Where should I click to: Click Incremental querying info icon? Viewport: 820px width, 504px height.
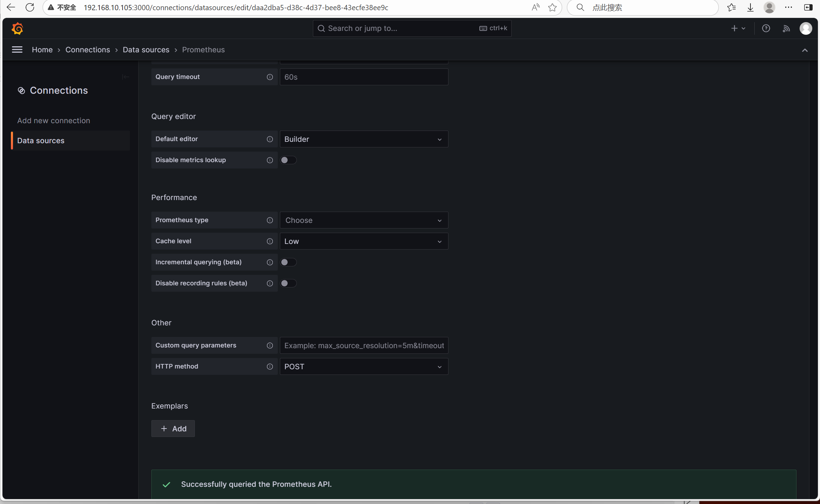click(x=270, y=262)
